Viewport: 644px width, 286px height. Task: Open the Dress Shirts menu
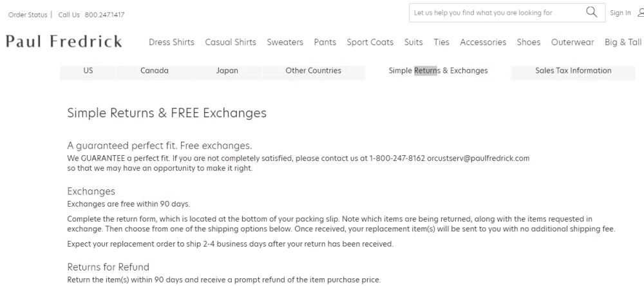tap(171, 43)
